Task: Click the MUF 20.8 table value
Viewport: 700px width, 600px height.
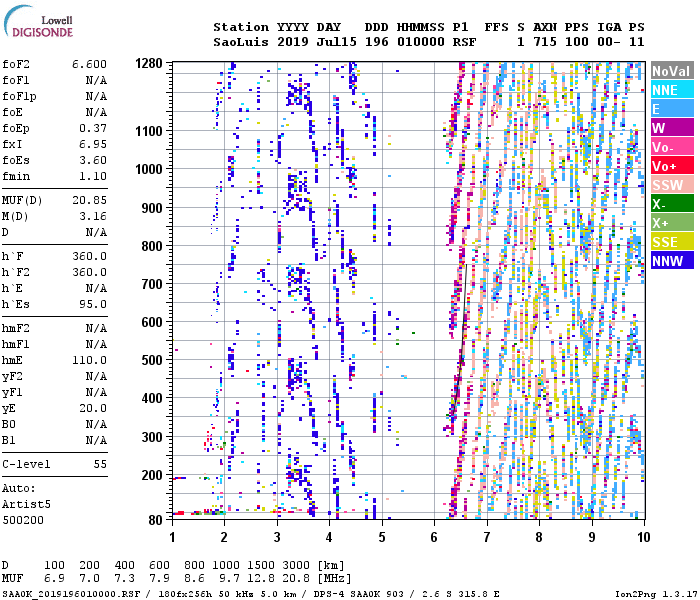Action: point(296,579)
